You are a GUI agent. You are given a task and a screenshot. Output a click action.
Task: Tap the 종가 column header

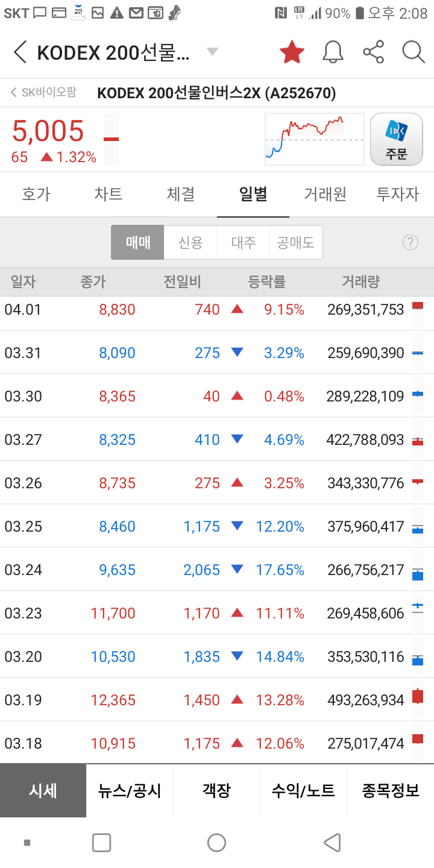click(93, 281)
